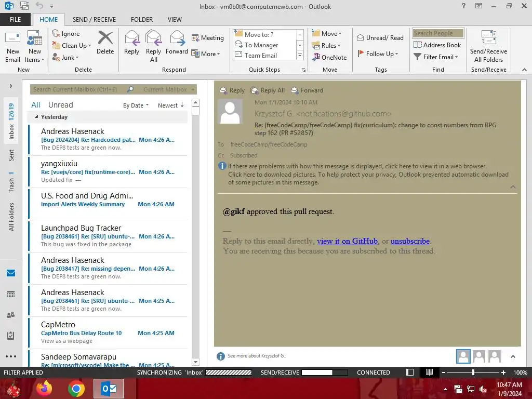
Task: Open the FILE tab
Action: pyautogui.click(x=15, y=19)
